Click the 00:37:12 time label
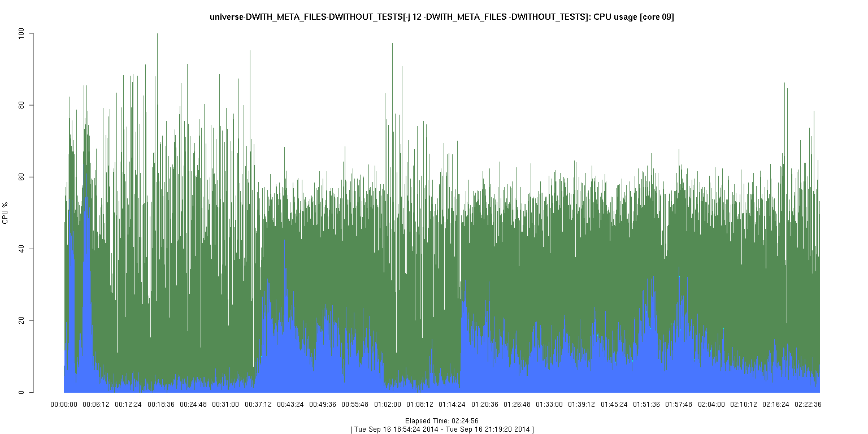The image size is (868, 434). point(258,405)
